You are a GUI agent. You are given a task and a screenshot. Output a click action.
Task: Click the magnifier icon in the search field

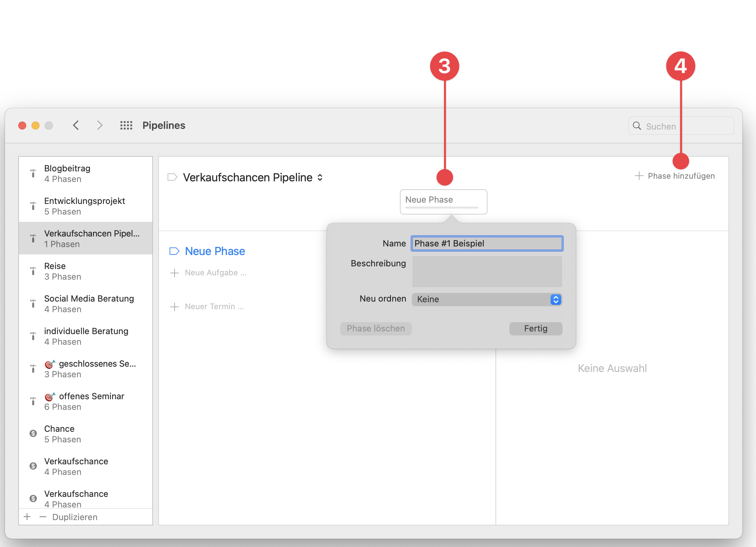(637, 126)
